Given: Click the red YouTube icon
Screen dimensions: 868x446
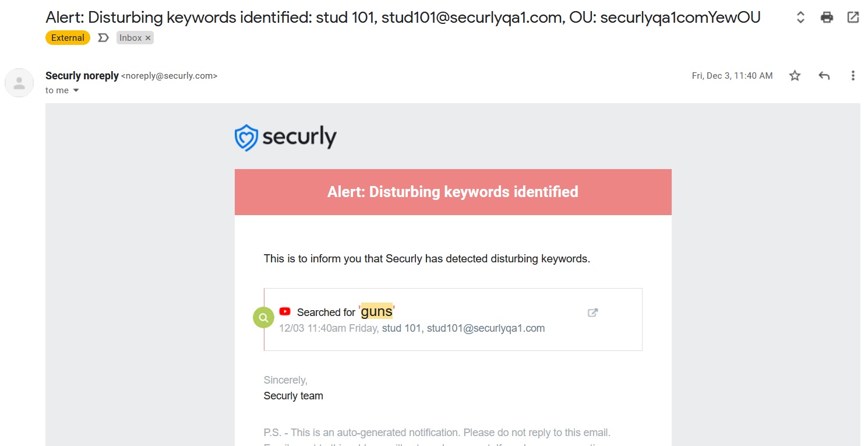Looking at the screenshot, I should coord(285,311).
